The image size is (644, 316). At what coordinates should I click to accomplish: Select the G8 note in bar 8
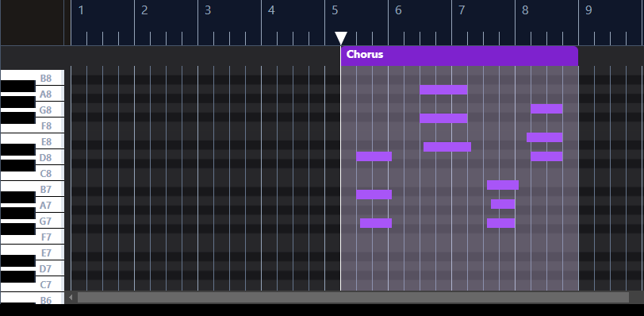(x=546, y=109)
